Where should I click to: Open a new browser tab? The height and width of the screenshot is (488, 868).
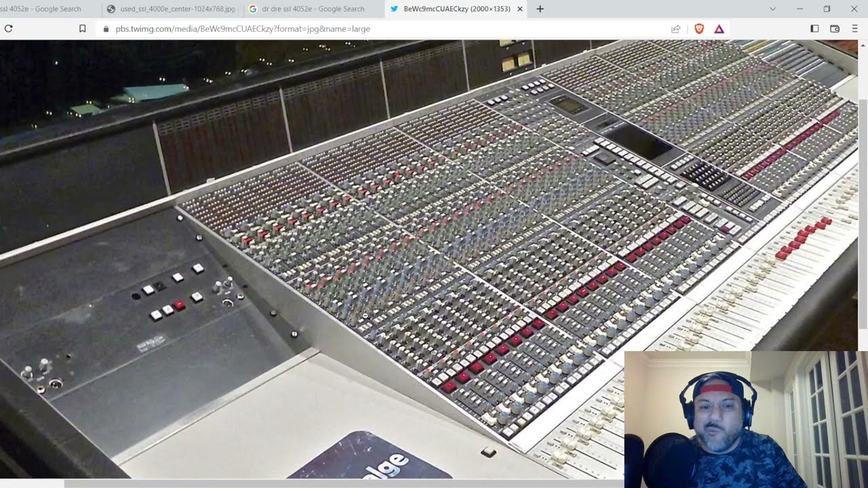click(538, 9)
